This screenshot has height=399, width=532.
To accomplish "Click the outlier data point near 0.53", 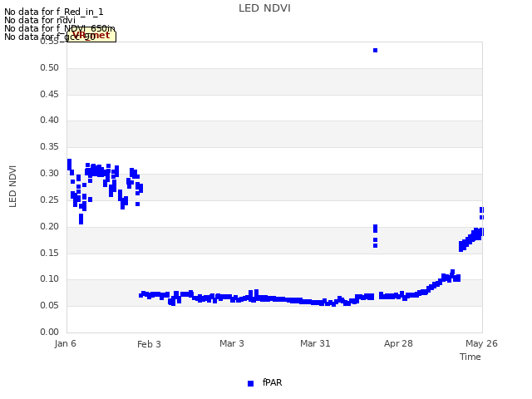I will pyautogui.click(x=375, y=50).
